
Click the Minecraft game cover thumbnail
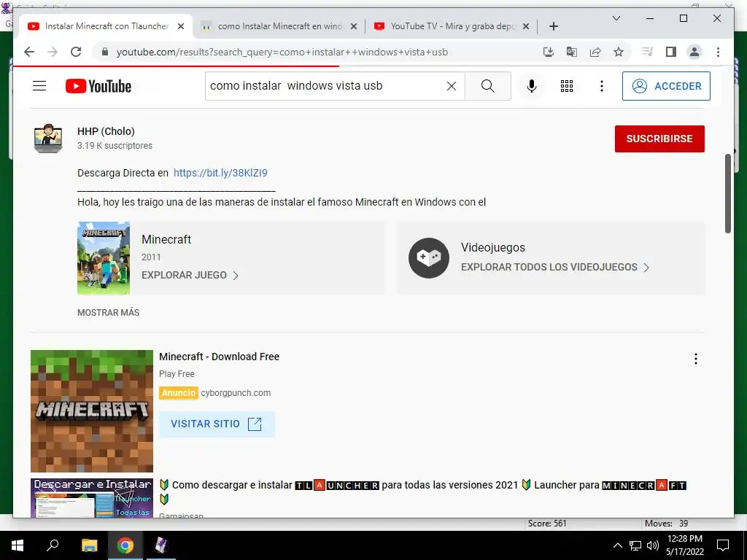(104, 257)
